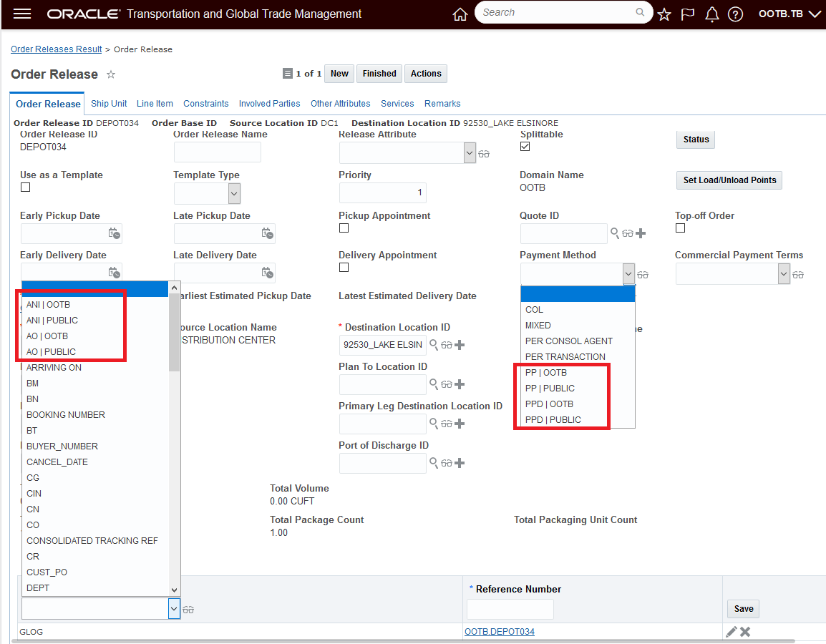
Task: View Release Attribute details glasses icon
Action: (x=484, y=154)
